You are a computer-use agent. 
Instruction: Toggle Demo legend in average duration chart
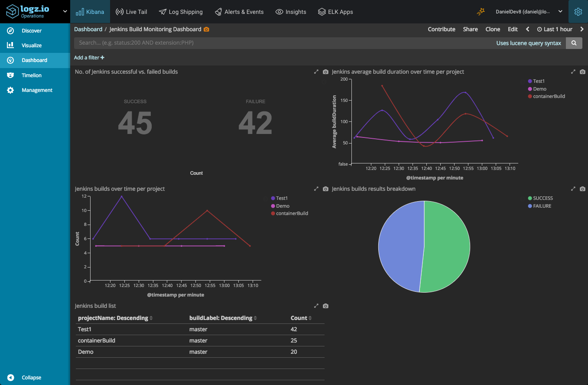click(537, 89)
